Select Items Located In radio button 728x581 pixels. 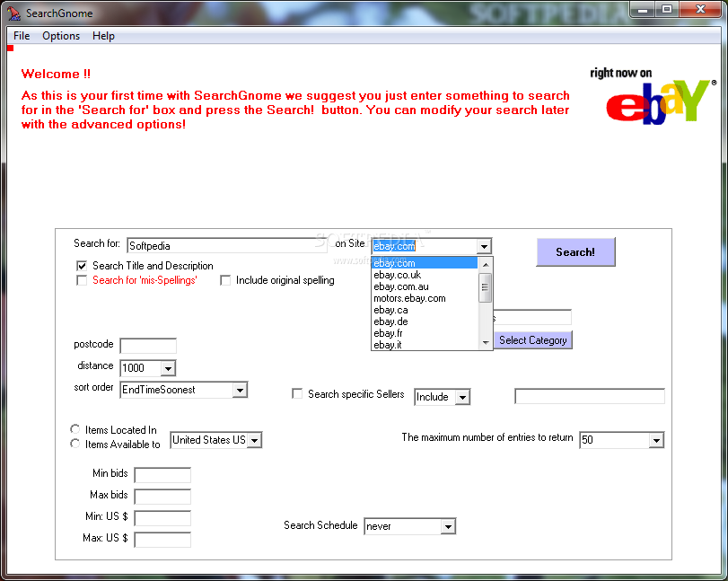click(x=75, y=429)
